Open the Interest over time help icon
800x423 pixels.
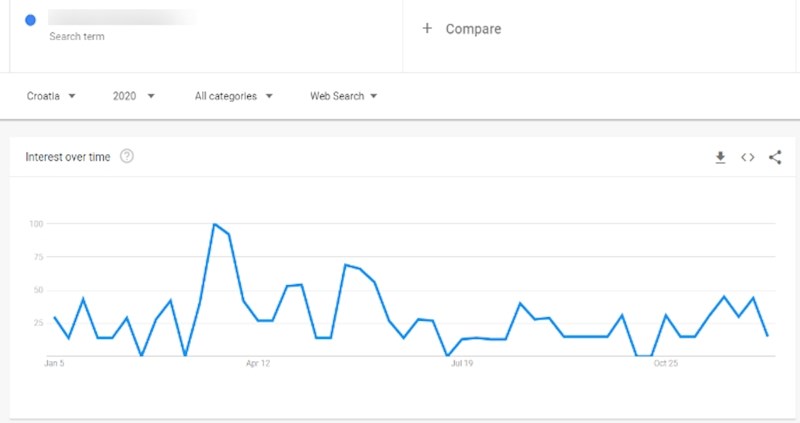[x=127, y=156]
